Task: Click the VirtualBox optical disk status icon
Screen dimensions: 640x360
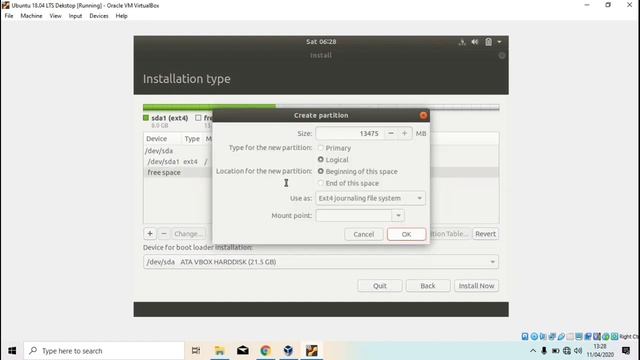Action: click(x=534, y=336)
